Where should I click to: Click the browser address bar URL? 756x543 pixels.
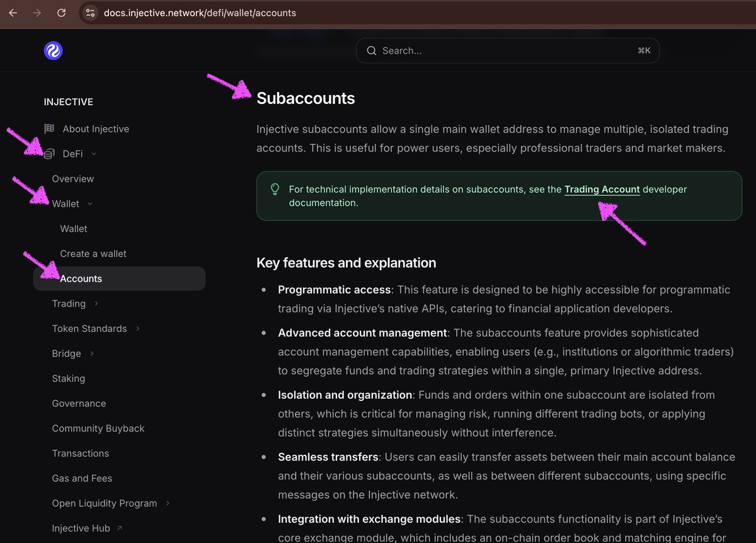(x=200, y=13)
